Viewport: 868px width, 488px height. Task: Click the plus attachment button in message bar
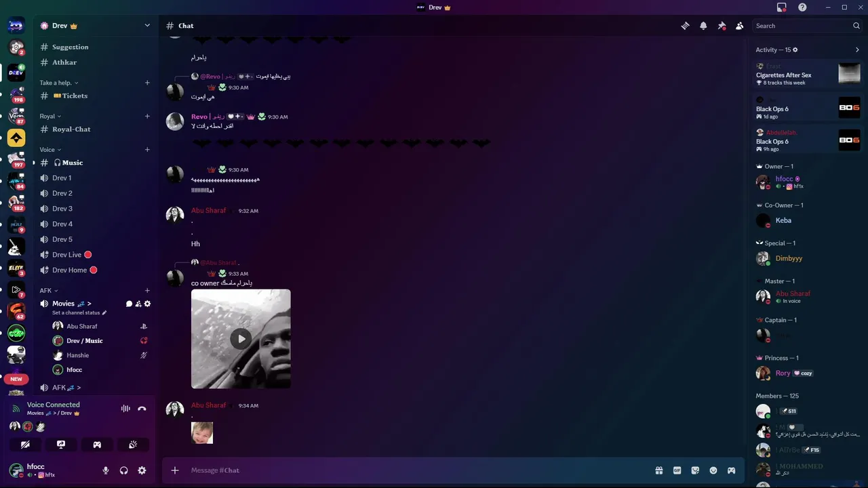(175, 470)
